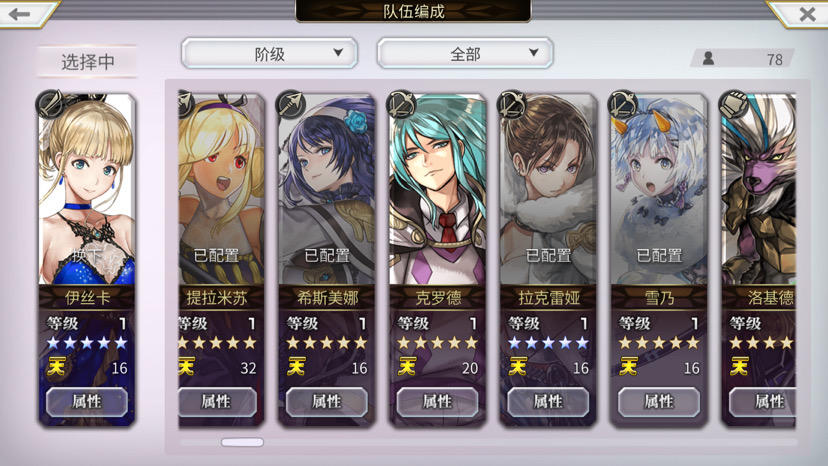Click the gauntlet class icon on 洛基德
This screenshot has width=828, height=466.
pos(734,104)
